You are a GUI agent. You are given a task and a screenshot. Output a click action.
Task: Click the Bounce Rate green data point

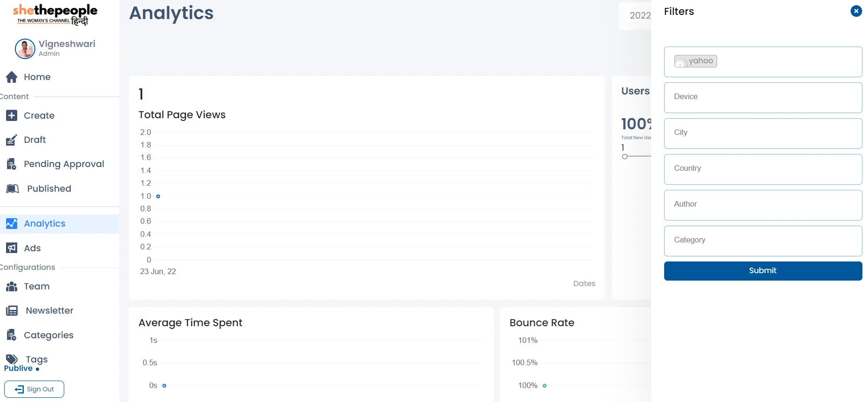coord(545,386)
